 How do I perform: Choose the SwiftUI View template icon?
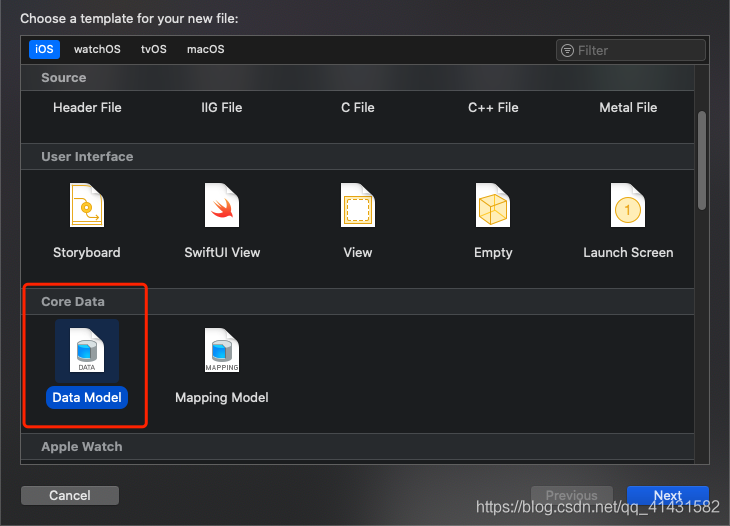[222, 205]
